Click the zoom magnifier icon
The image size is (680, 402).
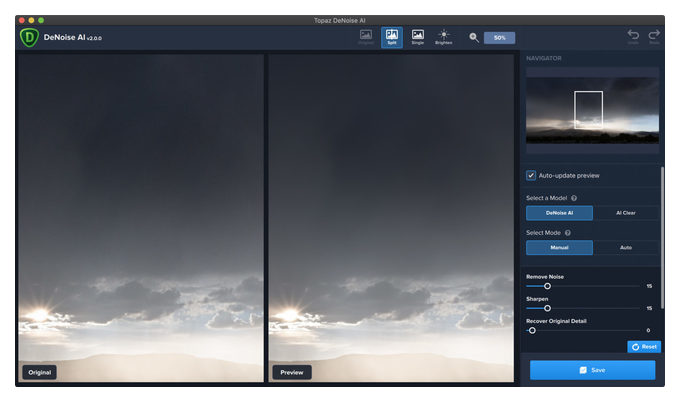point(474,38)
